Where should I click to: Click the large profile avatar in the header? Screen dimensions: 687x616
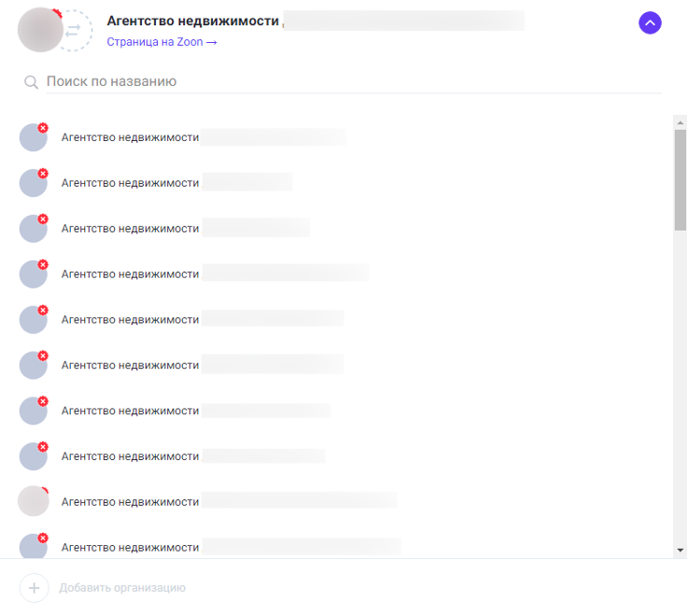[x=40, y=30]
